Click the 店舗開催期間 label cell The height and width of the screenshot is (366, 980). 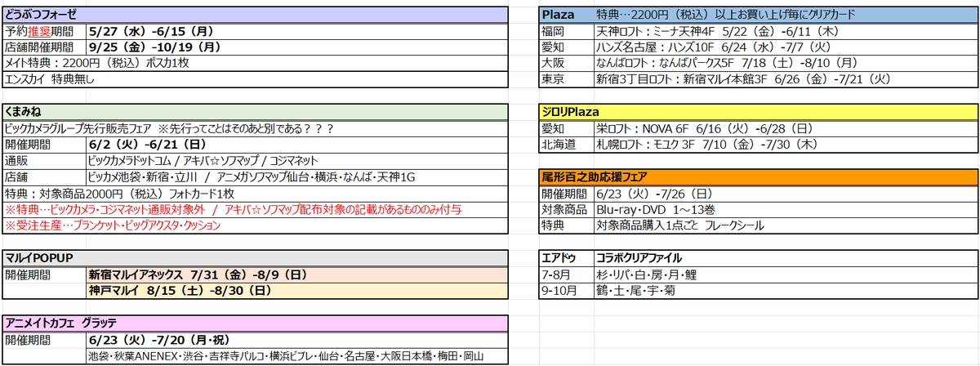click(44, 47)
